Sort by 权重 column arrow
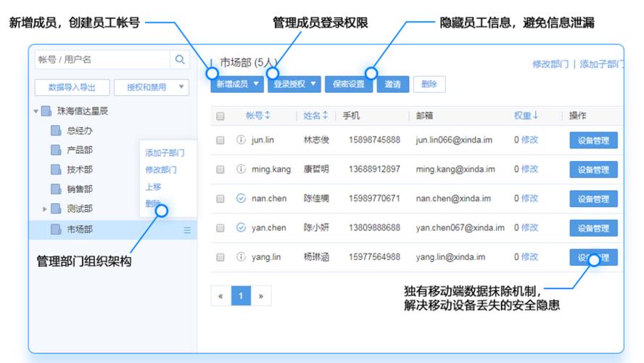644x363 pixels. 536,115
